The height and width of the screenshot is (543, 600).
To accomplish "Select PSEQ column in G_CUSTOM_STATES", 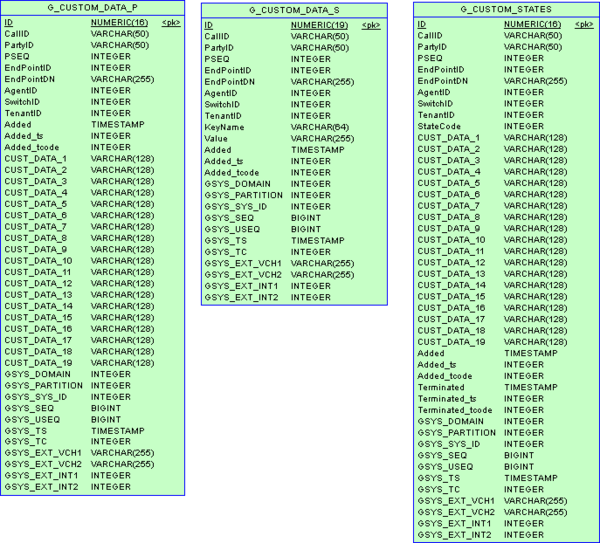I will coord(430,58).
